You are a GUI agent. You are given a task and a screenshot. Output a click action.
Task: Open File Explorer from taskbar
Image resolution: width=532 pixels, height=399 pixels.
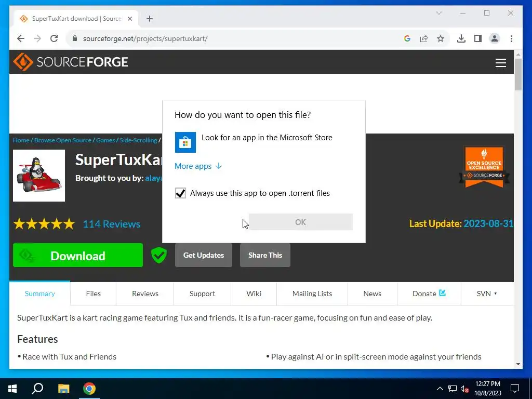pos(63,389)
